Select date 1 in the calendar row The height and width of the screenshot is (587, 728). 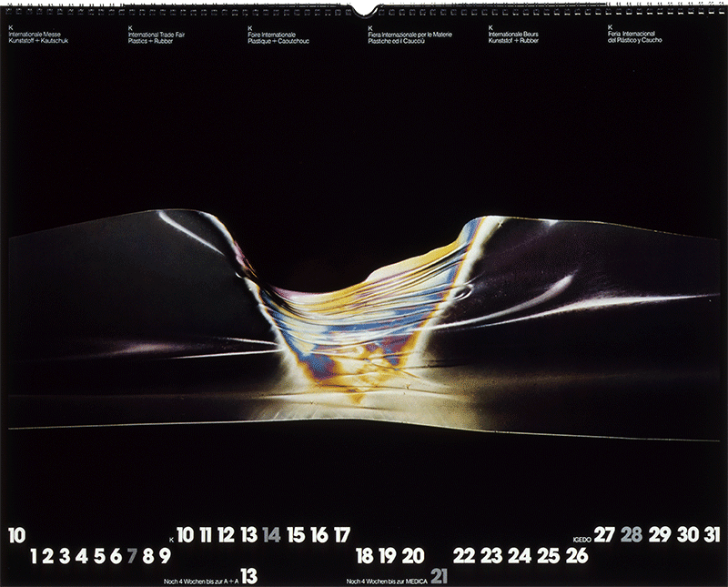pyautogui.click(x=34, y=556)
